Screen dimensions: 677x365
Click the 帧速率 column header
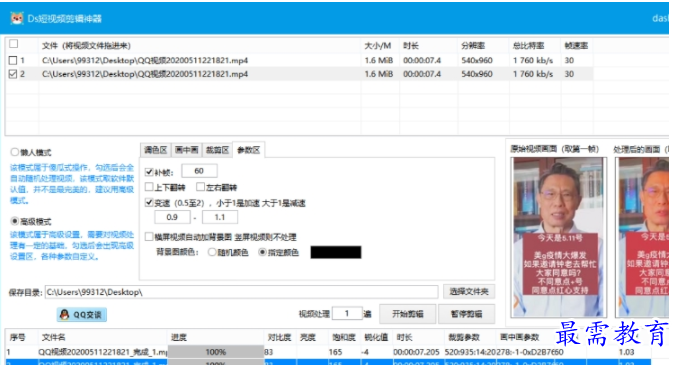[x=576, y=46]
